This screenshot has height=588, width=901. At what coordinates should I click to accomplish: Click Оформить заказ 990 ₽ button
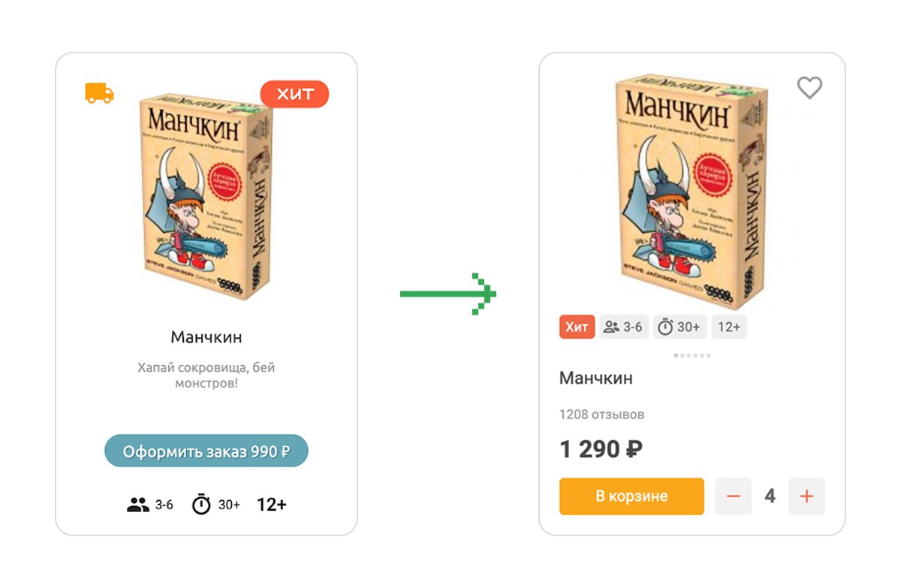coord(206,451)
